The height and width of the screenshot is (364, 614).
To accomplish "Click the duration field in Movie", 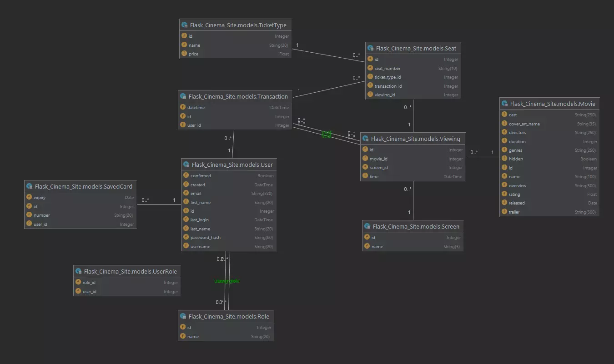I will pyautogui.click(x=549, y=141).
